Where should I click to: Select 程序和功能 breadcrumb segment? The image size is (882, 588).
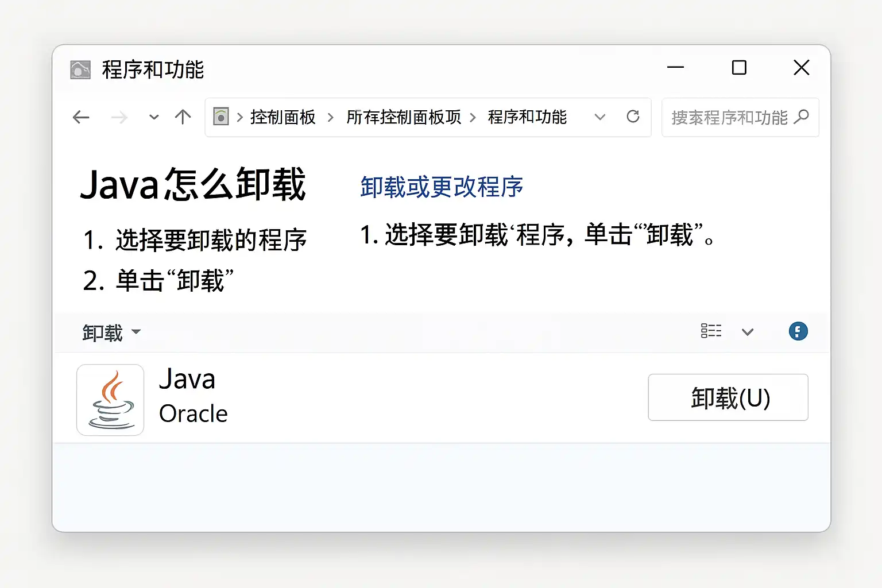pos(527,117)
